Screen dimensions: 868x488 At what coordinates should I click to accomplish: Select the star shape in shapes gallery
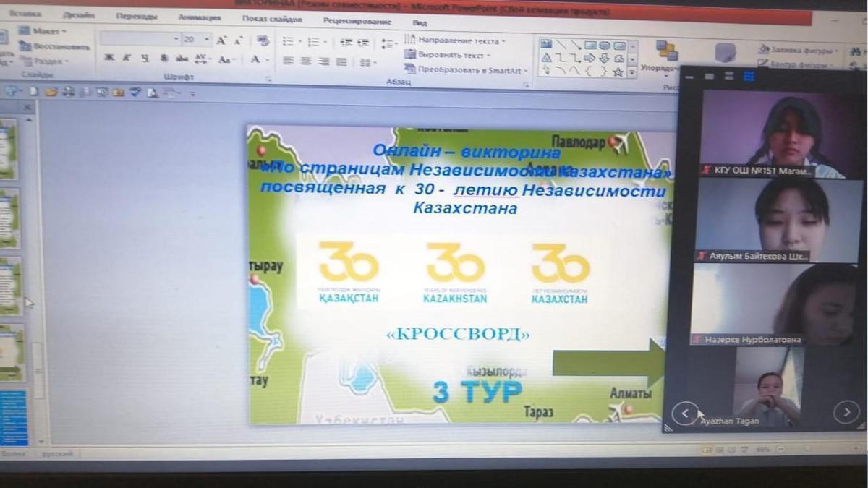pos(618,72)
